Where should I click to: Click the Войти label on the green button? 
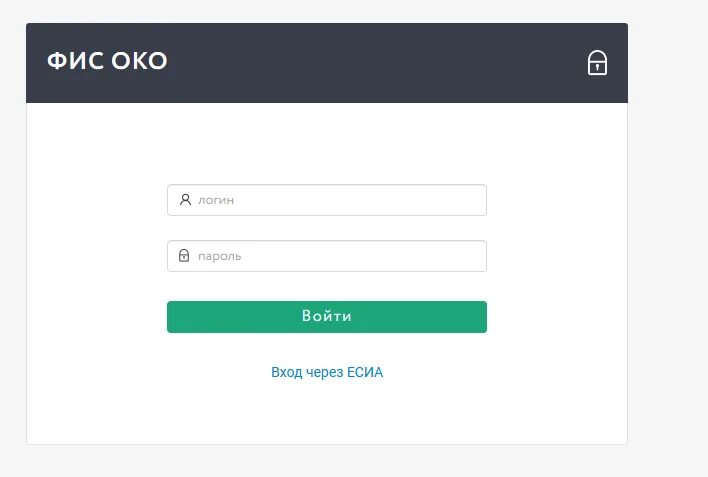tap(327, 316)
